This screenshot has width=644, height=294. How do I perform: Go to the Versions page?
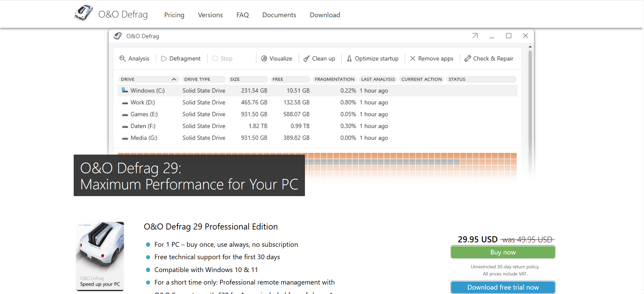[210, 15]
